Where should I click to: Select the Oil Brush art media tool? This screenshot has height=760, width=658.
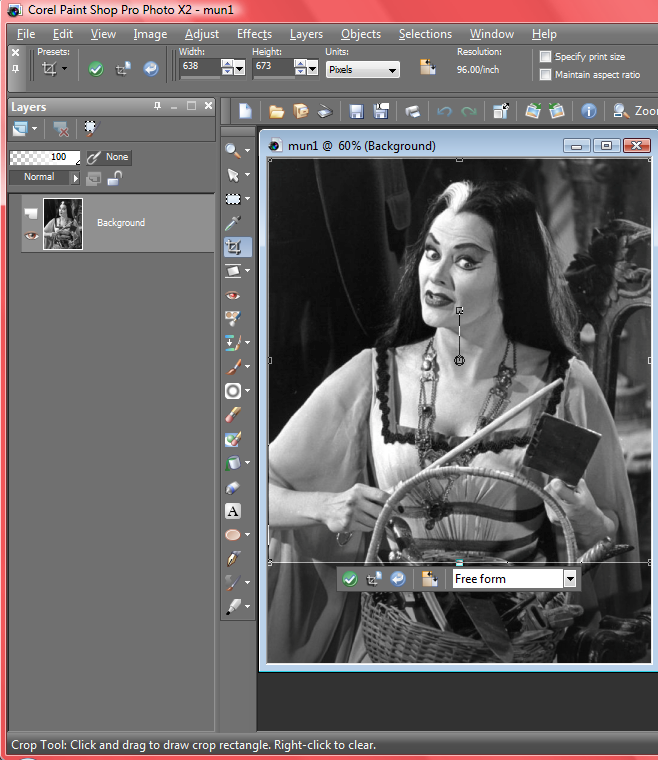coord(233,583)
